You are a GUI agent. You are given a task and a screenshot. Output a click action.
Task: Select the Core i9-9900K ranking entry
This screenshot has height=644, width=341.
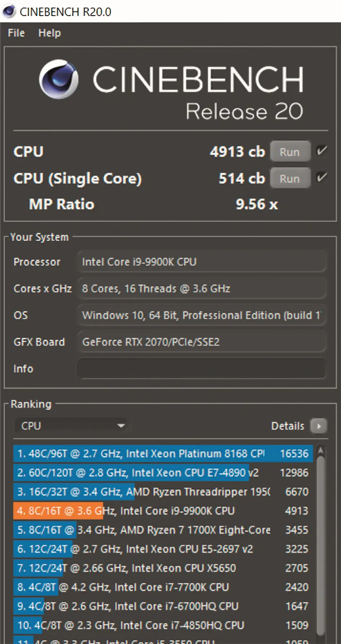click(162, 511)
